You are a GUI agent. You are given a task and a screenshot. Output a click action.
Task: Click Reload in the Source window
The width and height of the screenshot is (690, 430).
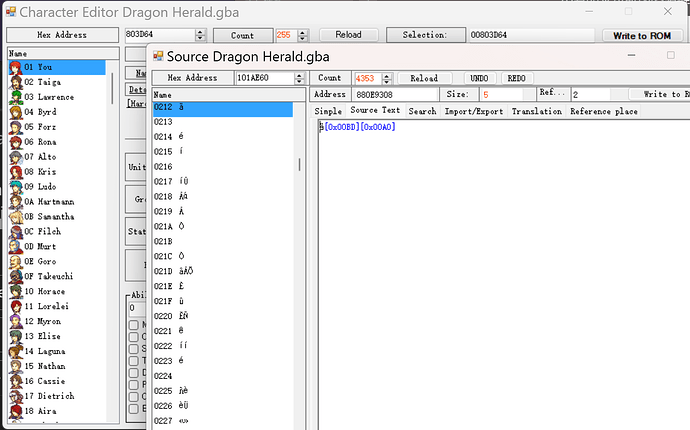point(424,78)
